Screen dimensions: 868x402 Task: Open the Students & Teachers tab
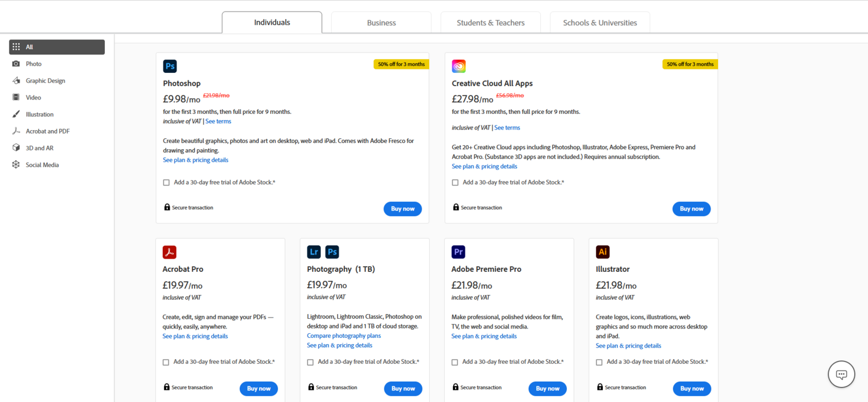coord(490,23)
